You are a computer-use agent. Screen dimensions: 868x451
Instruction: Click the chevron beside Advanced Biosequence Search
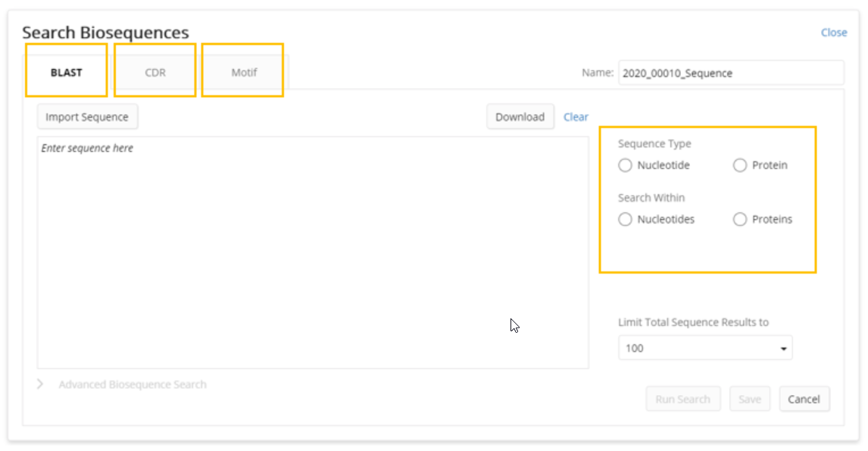[x=41, y=384]
